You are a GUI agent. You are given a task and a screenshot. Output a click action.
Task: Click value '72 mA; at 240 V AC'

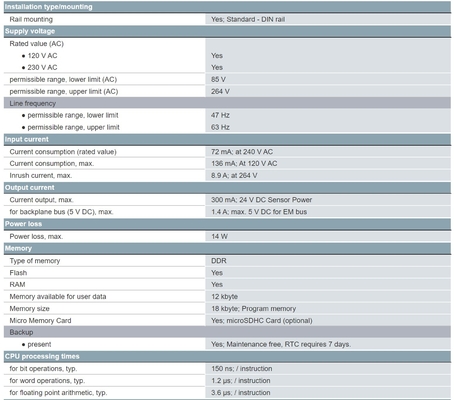click(x=242, y=152)
